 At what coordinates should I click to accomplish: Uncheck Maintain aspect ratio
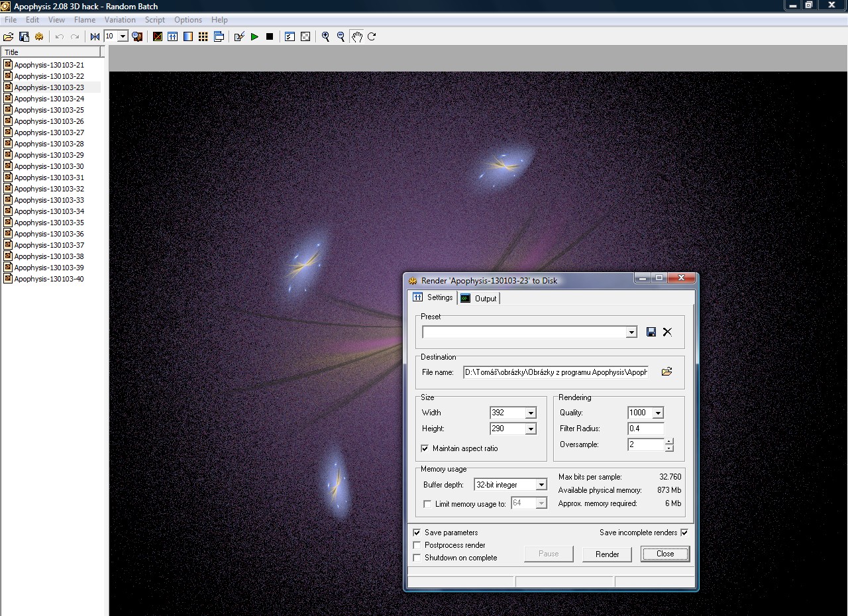pos(425,448)
